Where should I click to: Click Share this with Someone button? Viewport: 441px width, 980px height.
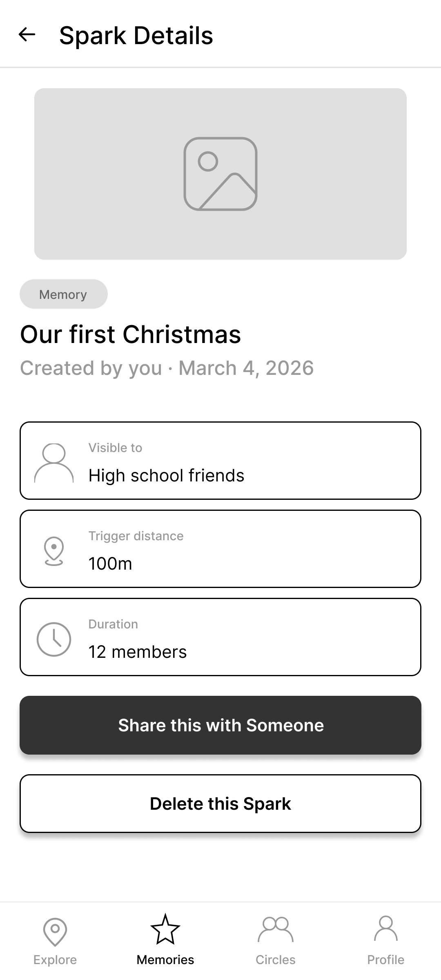tap(220, 725)
